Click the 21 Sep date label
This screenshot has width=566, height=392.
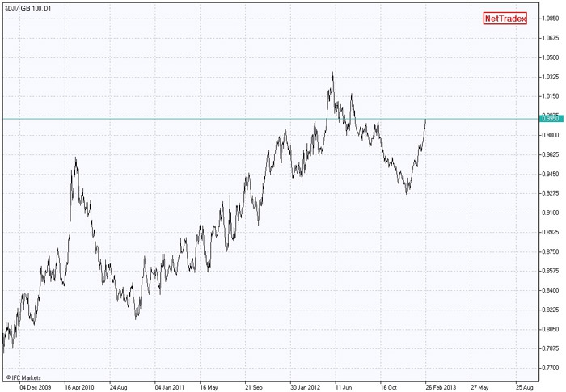click(258, 386)
